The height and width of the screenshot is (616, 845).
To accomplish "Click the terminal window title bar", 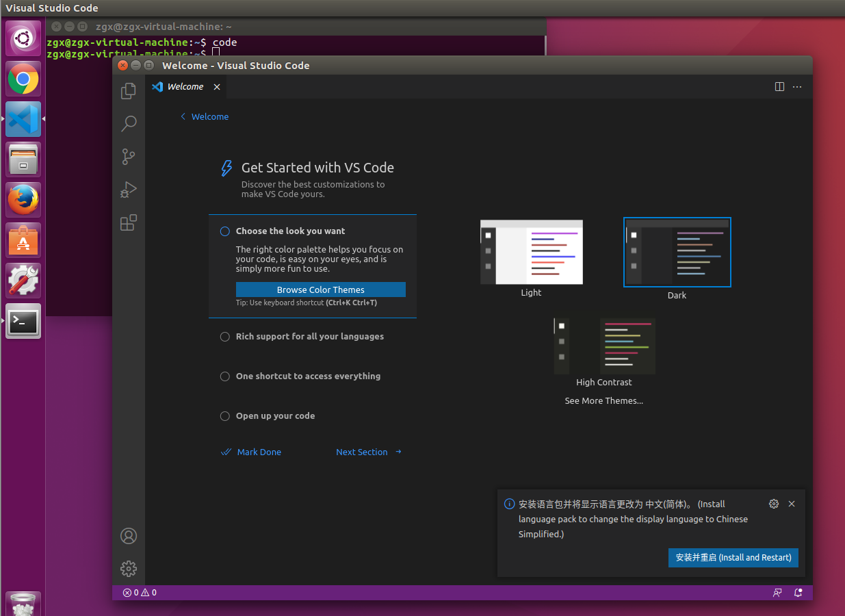I will [x=296, y=27].
